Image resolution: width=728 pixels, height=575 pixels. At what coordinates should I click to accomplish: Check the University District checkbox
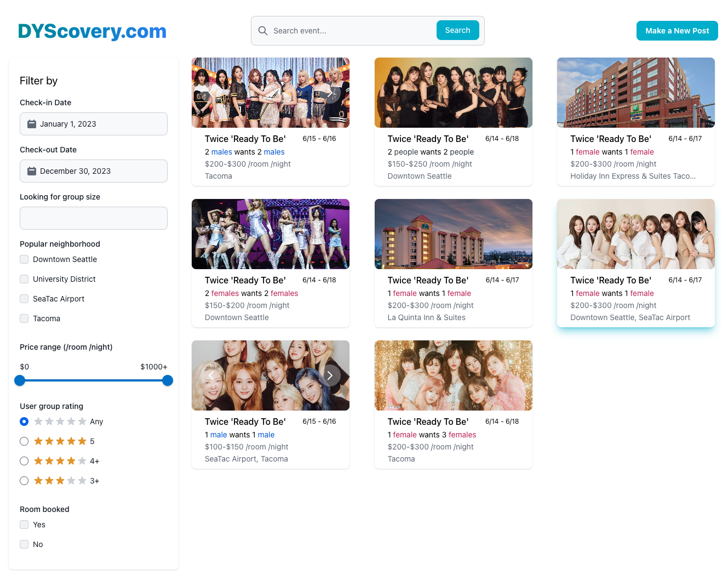tap(24, 279)
